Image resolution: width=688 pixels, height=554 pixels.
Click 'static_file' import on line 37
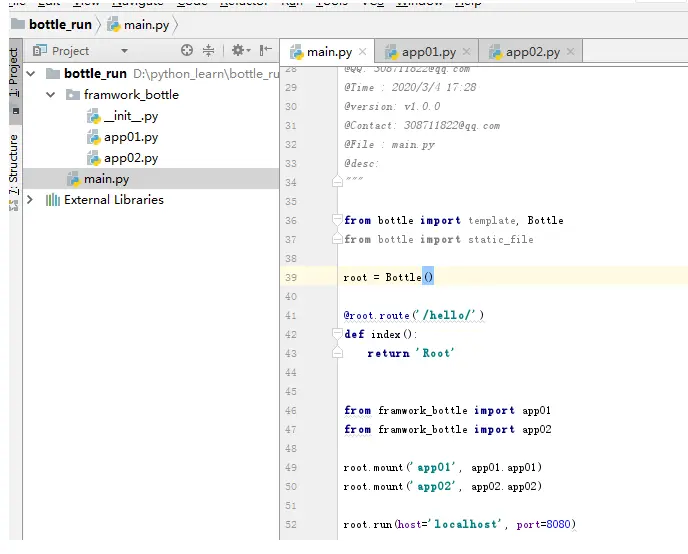pos(501,239)
